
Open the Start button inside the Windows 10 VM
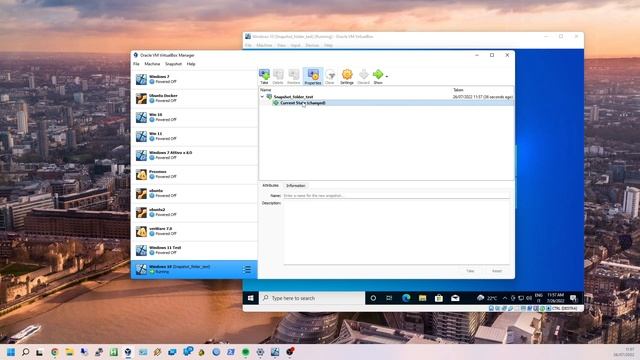[x=251, y=298]
